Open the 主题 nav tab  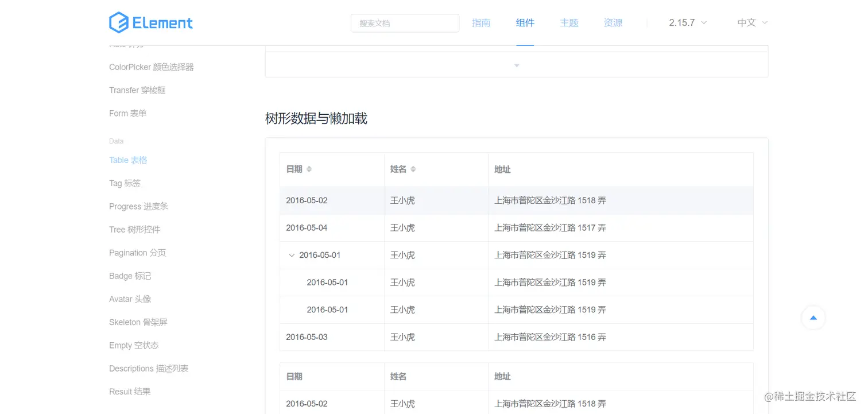(569, 23)
